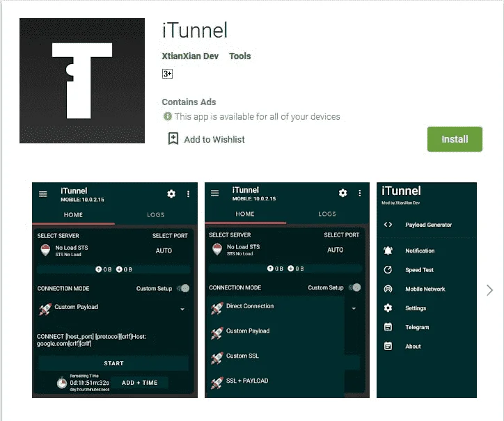504x421 pixels.
Task: Select HOME tab in second screenshot
Action: (x=245, y=214)
